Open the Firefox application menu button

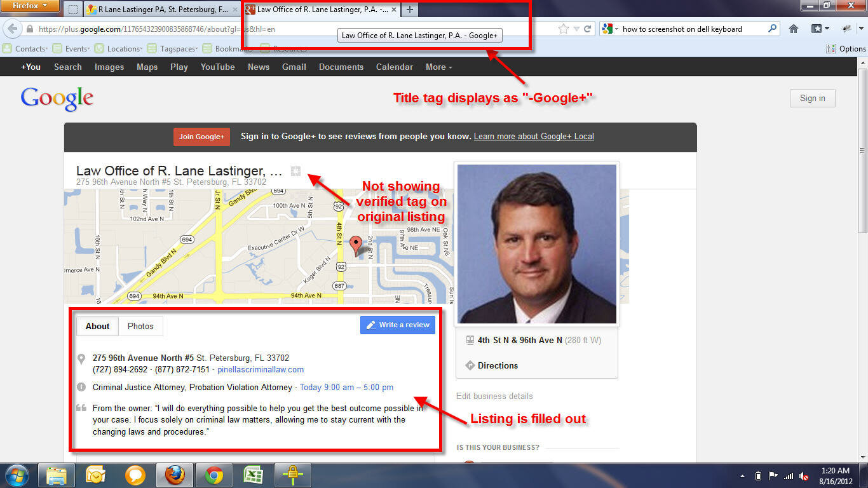31,6
